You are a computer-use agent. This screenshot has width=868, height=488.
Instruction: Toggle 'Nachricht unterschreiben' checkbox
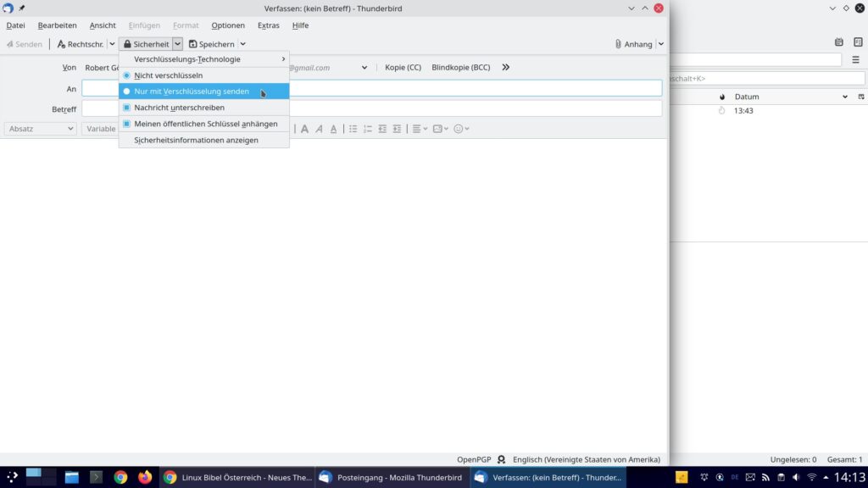tap(203, 108)
